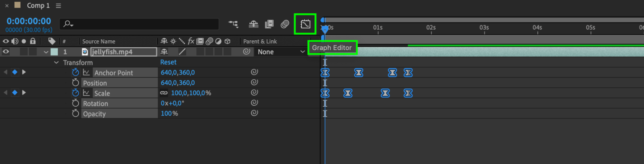Image resolution: width=644 pixels, height=164 pixels.
Task: Click the Scale property stopwatch
Action: pos(75,93)
